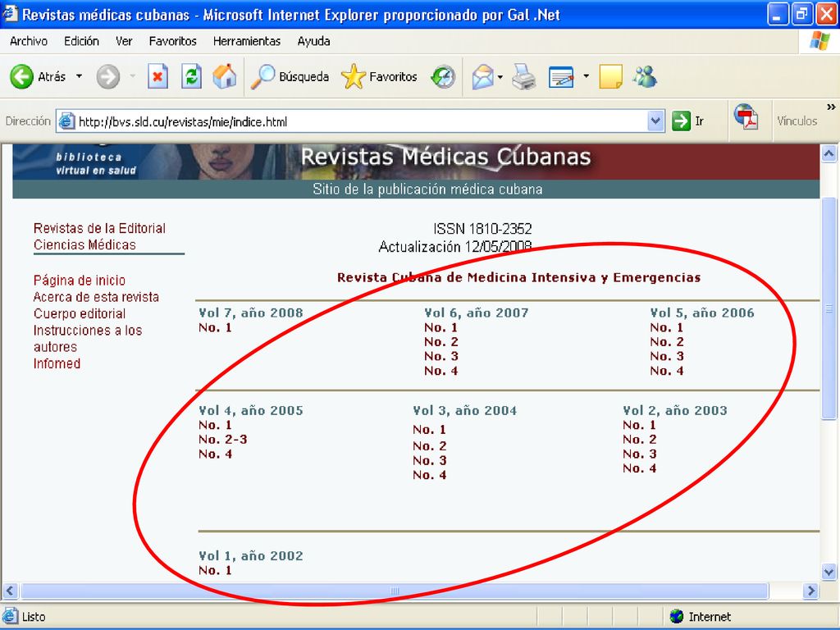Click the Atrás back arrow icon
Image resolution: width=840 pixels, height=630 pixels.
pos(22,76)
